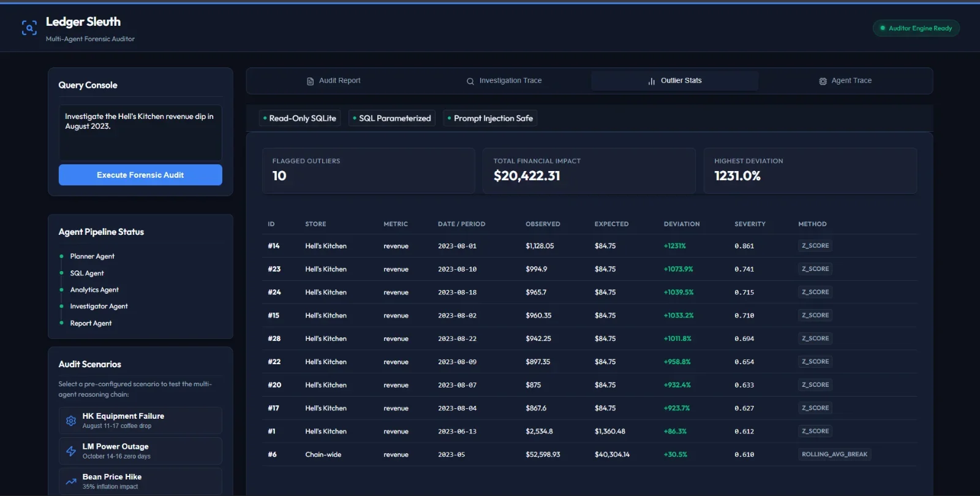Image resolution: width=980 pixels, height=496 pixels.
Task: Click the Agent Pipeline Status heading
Action: 101,232
